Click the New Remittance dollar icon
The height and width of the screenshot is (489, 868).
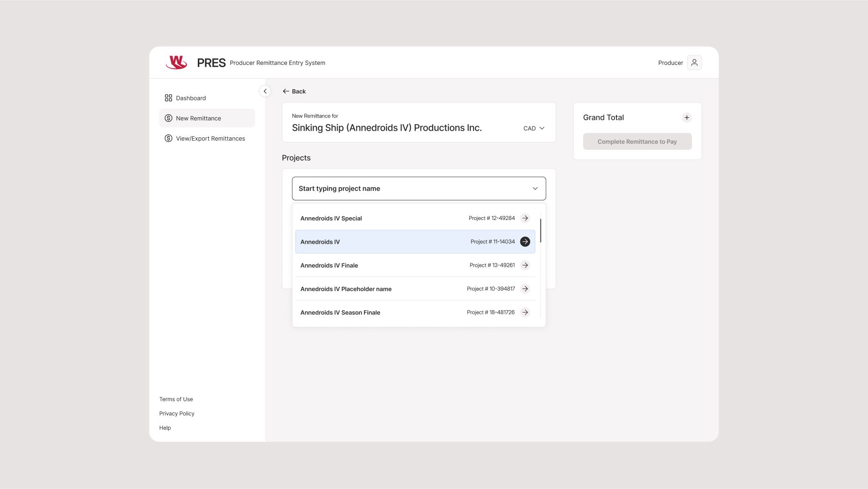click(x=168, y=118)
